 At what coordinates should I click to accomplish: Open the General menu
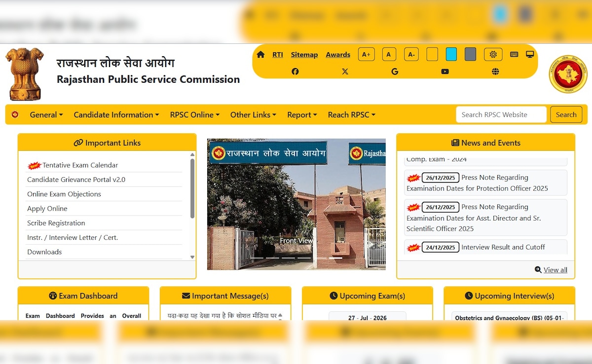click(46, 114)
